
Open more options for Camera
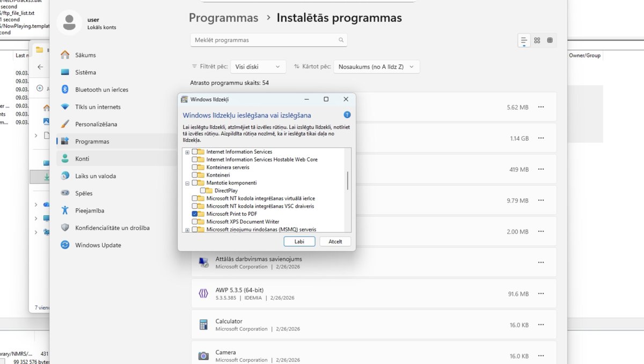(x=541, y=356)
